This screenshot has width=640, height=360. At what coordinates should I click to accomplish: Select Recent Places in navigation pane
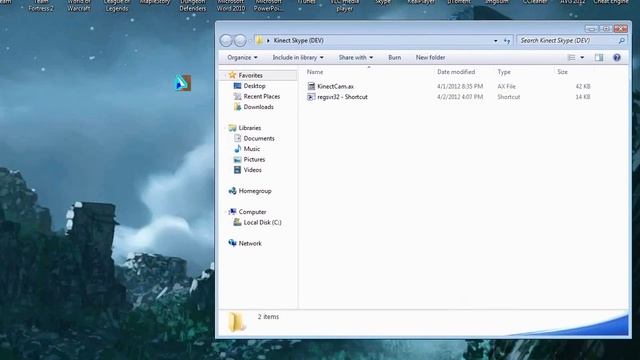coord(262,96)
